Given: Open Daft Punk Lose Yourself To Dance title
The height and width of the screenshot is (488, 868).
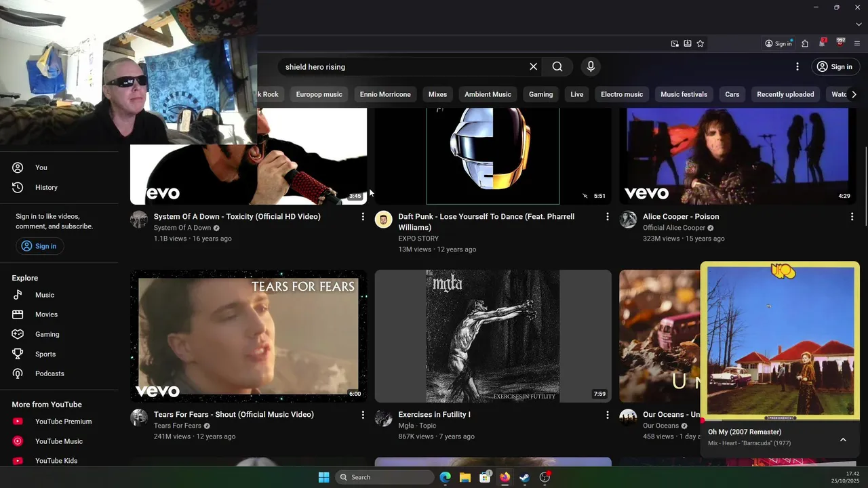Looking at the screenshot, I should point(486,222).
